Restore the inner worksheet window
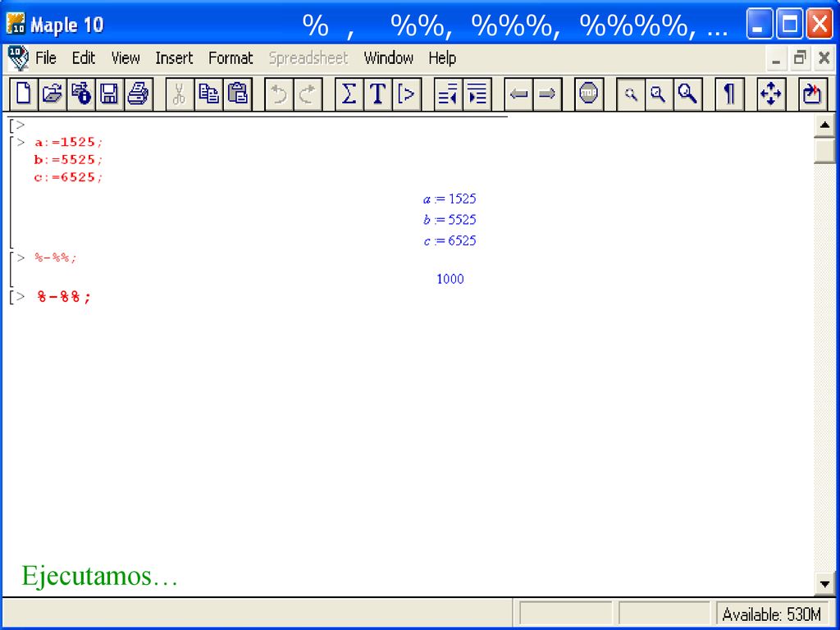The height and width of the screenshot is (630, 840). 800,58
